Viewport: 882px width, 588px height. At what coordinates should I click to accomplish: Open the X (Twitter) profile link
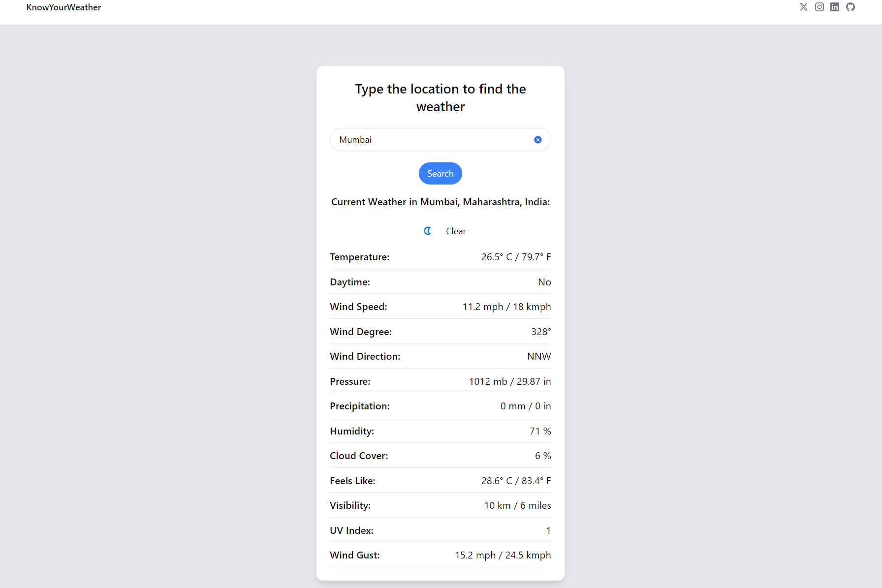pyautogui.click(x=804, y=7)
